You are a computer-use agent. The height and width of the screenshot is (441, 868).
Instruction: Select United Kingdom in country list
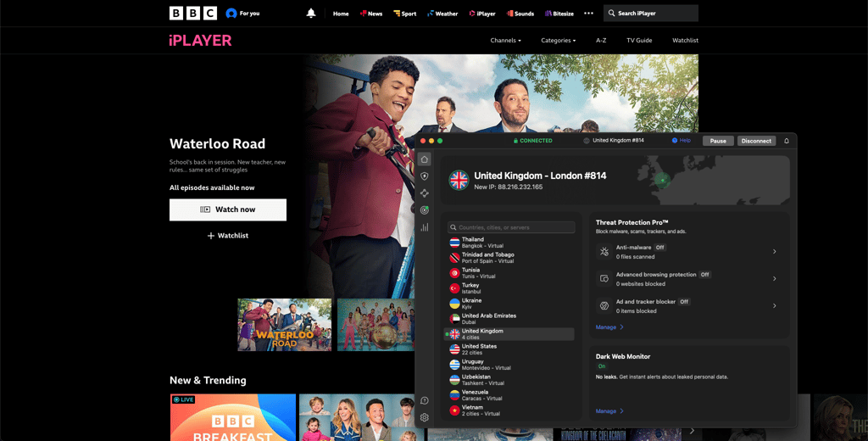tap(509, 334)
